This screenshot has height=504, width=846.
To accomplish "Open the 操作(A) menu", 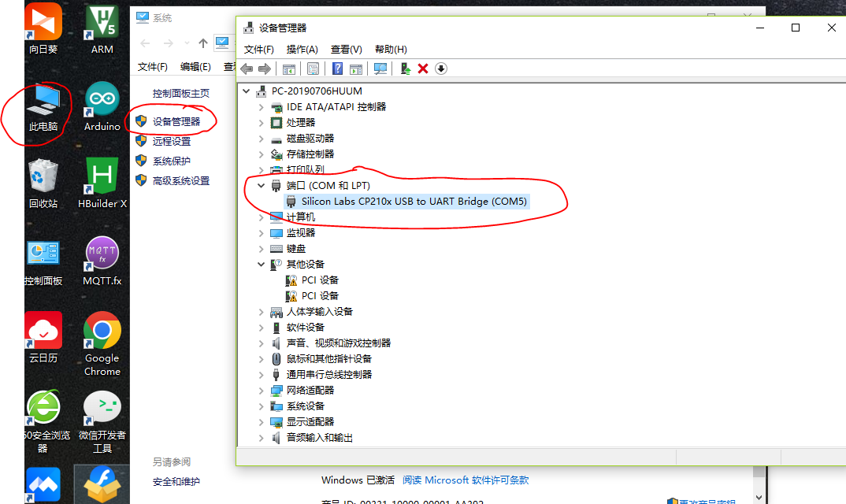I will click(x=302, y=50).
